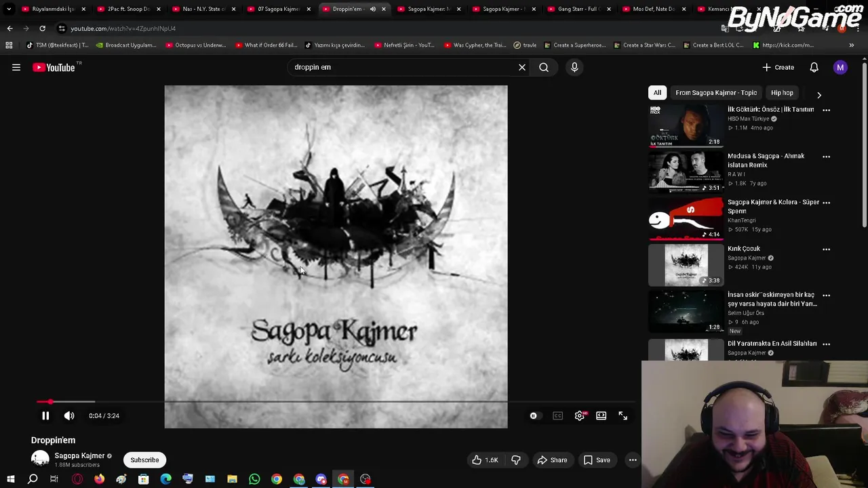Open player settings gear
Viewport: 868px width, 488px height.
(580, 415)
